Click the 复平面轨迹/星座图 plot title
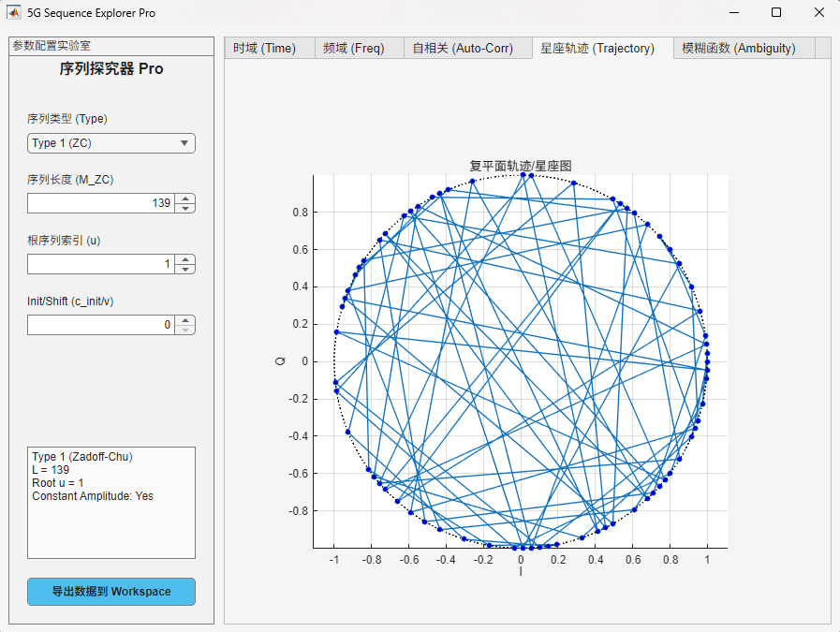 tap(521, 166)
